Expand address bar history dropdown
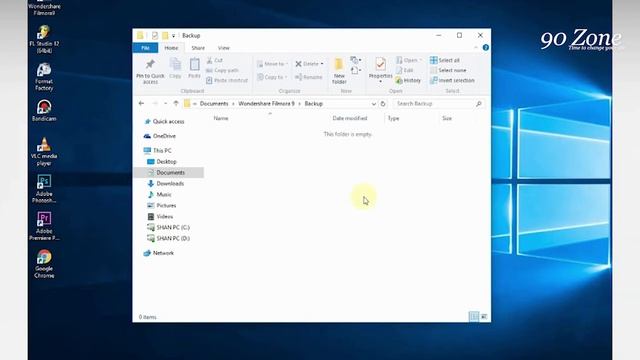Viewport: 640px width, 360px height. pyautogui.click(x=373, y=104)
